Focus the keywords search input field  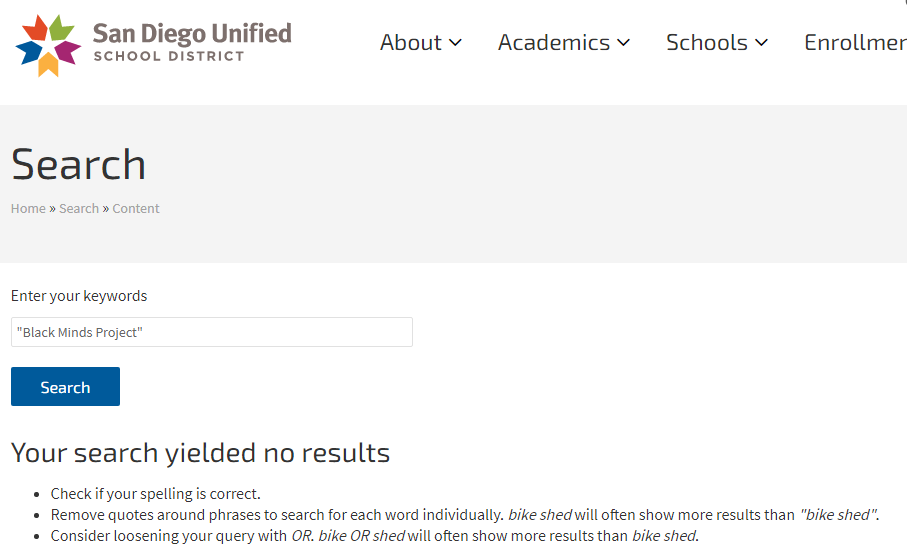coord(211,332)
